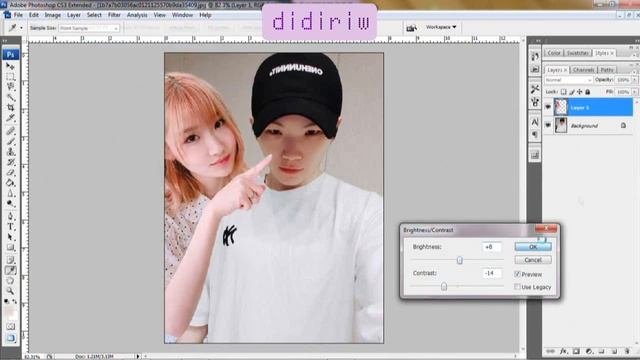640x360 pixels.
Task: Open the layer blend mode dropdown
Action: click(x=568, y=80)
